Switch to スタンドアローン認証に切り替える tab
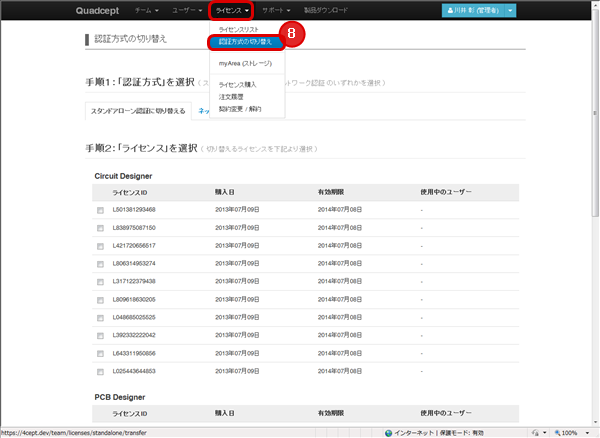This screenshot has height=438, width=600. (x=138, y=111)
